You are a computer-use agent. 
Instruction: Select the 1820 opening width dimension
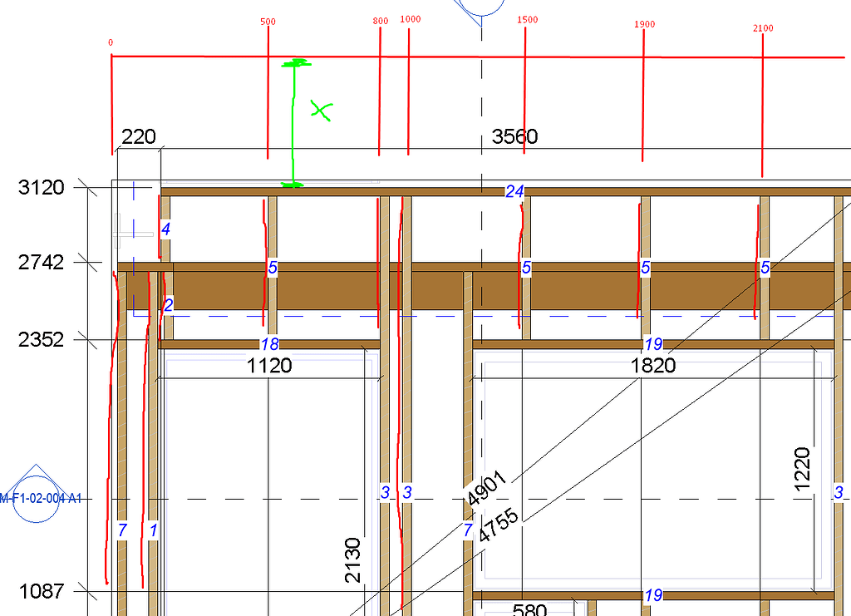click(x=653, y=365)
